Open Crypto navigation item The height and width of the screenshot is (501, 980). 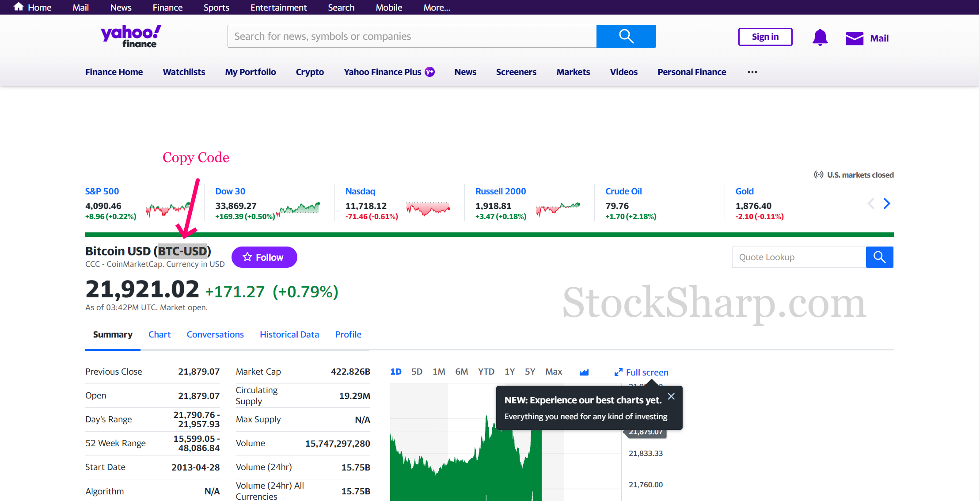pos(310,72)
